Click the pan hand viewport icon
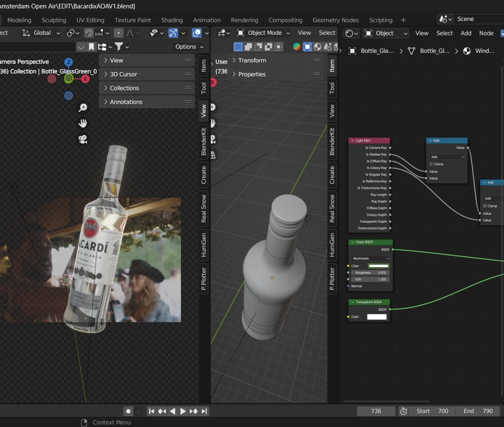Screen dimensions: 504x427 click(83, 123)
